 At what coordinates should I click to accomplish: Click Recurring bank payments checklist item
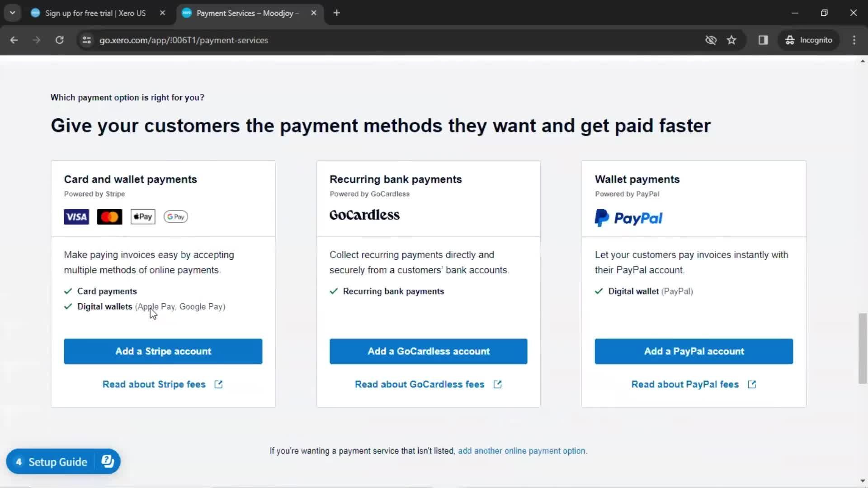[387, 291]
